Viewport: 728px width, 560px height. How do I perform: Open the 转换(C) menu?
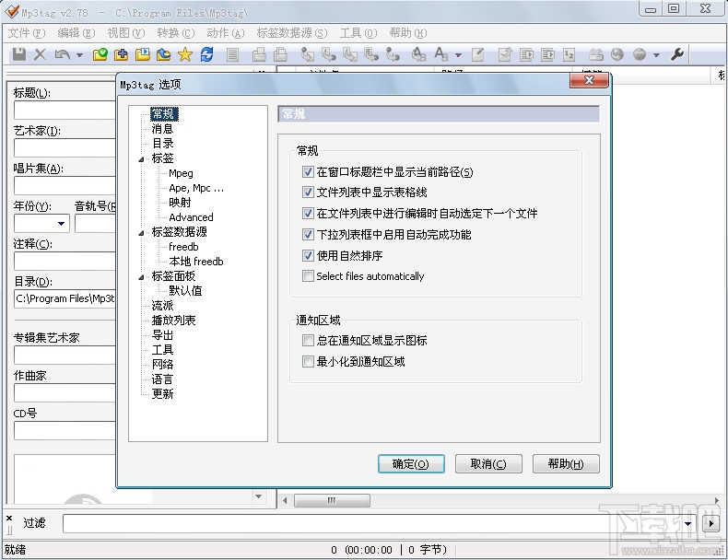175,33
